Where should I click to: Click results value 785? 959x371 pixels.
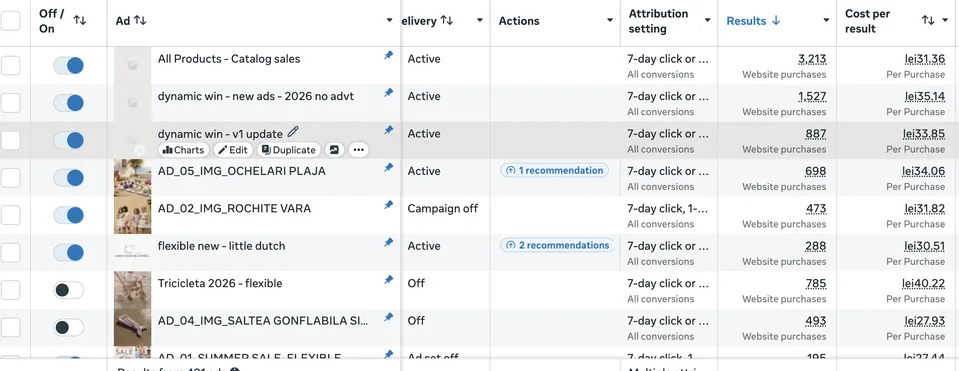[x=816, y=284]
